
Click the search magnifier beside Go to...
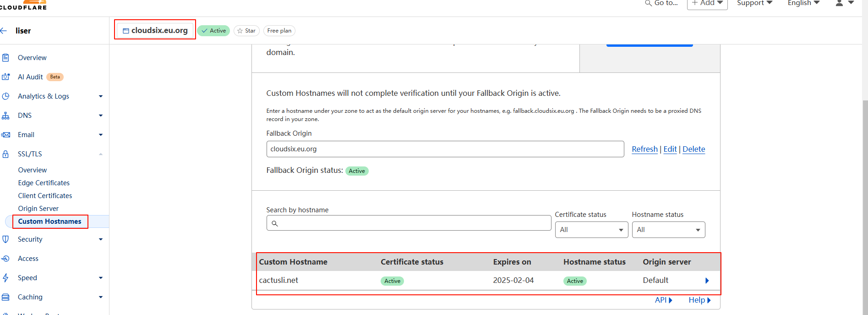click(x=648, y=3)
